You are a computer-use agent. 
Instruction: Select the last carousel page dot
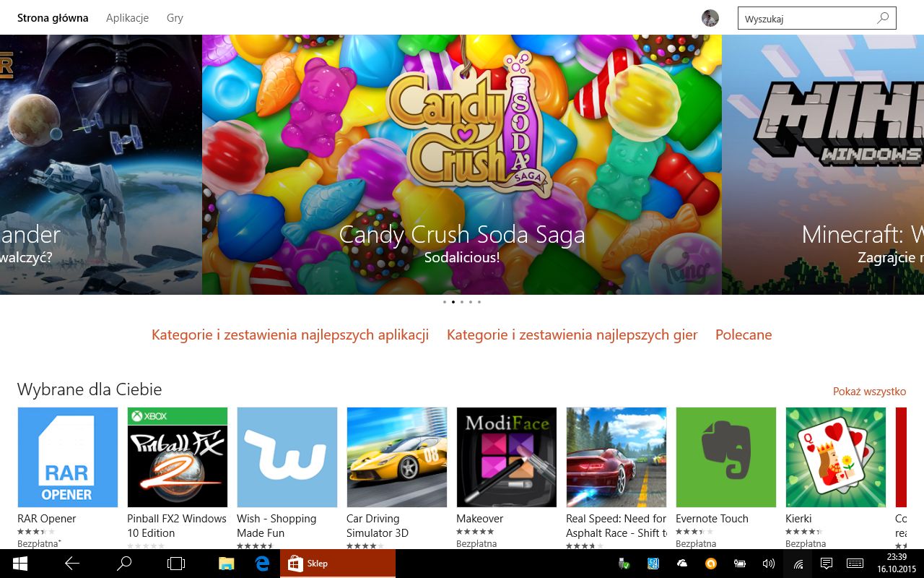click(479, 302)
